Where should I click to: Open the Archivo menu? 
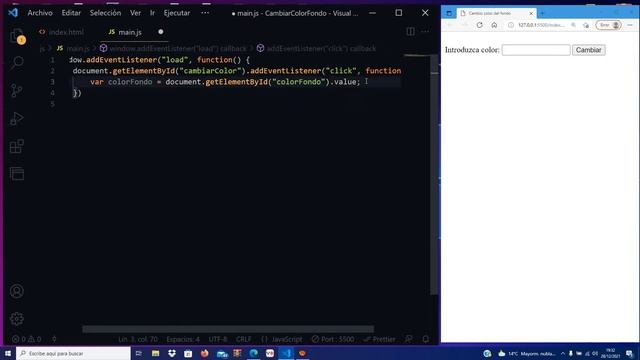40,13
